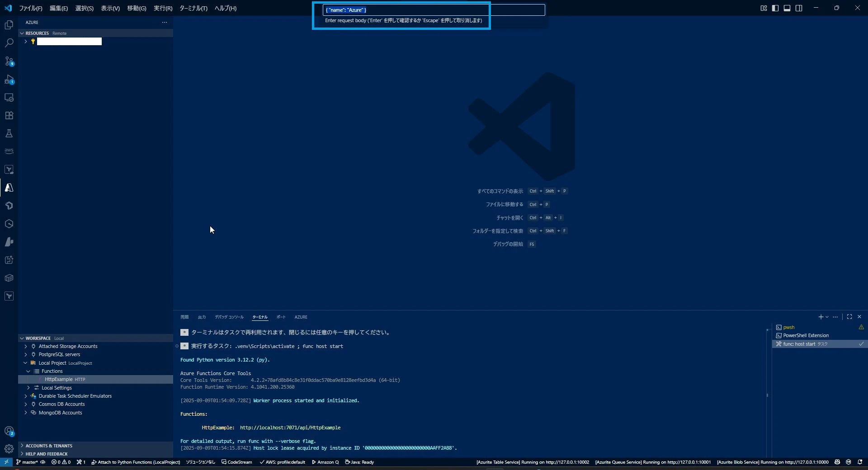Open the Extensions view
The image size is (868, 470).
coord(9,115)
